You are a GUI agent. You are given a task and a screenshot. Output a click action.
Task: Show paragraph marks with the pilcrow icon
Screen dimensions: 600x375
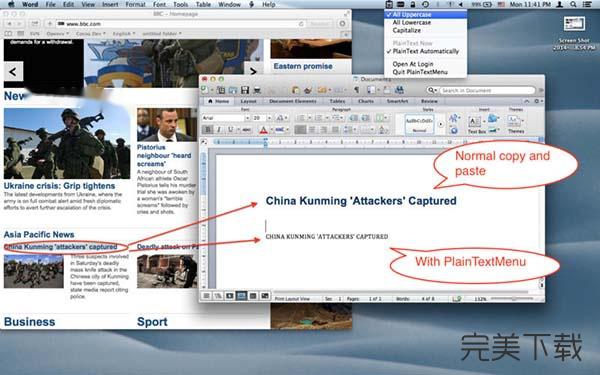pyautogui.click(x=356, y=90)
